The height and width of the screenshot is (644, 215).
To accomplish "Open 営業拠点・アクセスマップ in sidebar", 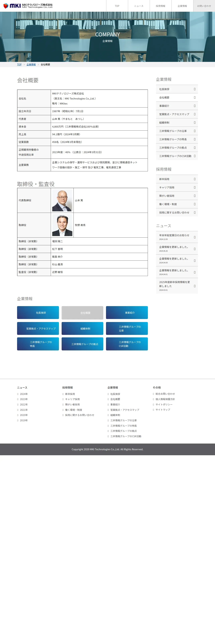I will click(x=177, y=114).
